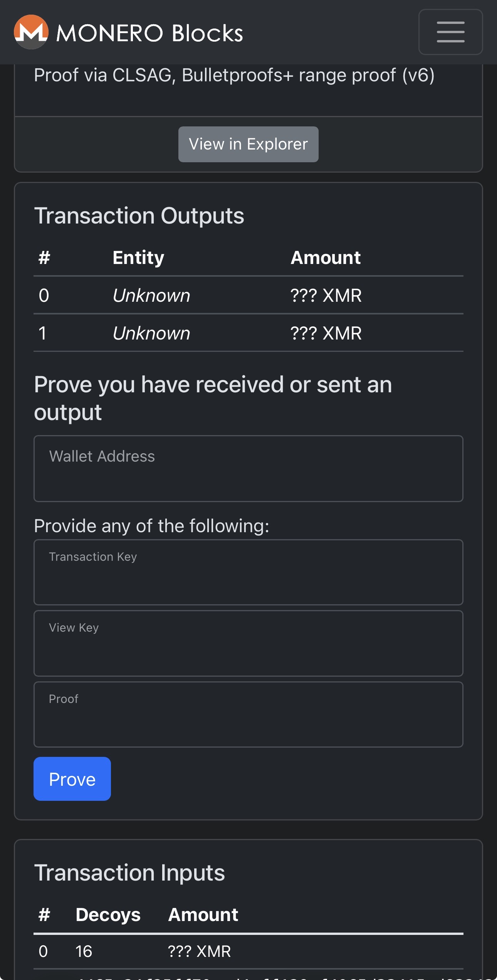Click the Transaction Outputs heading
497x980 pixels.
(139, 215)
